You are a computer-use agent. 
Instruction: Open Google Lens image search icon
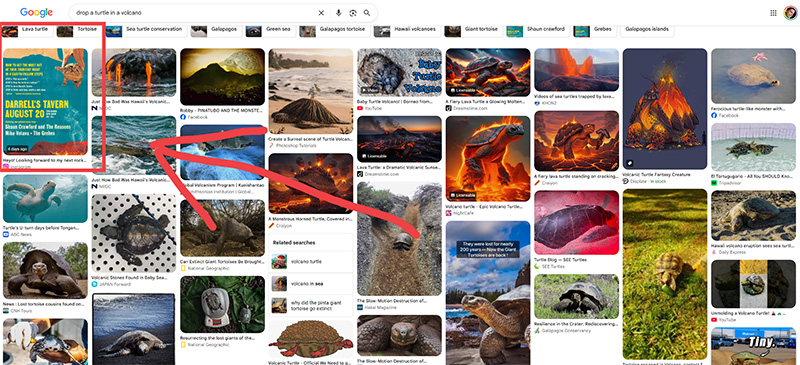point(353,13)
